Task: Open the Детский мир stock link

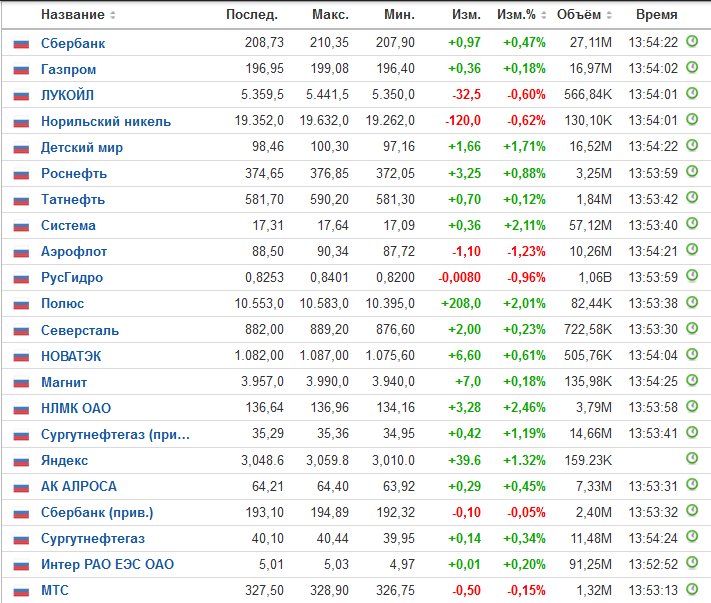Action: point(82,147)
